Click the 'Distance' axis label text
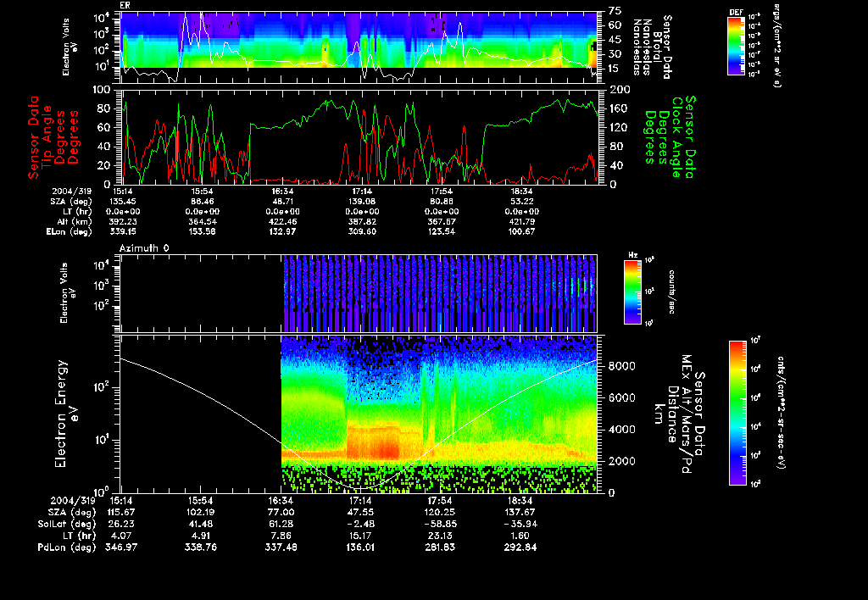 pyautogui.click(x=672, y=414)
